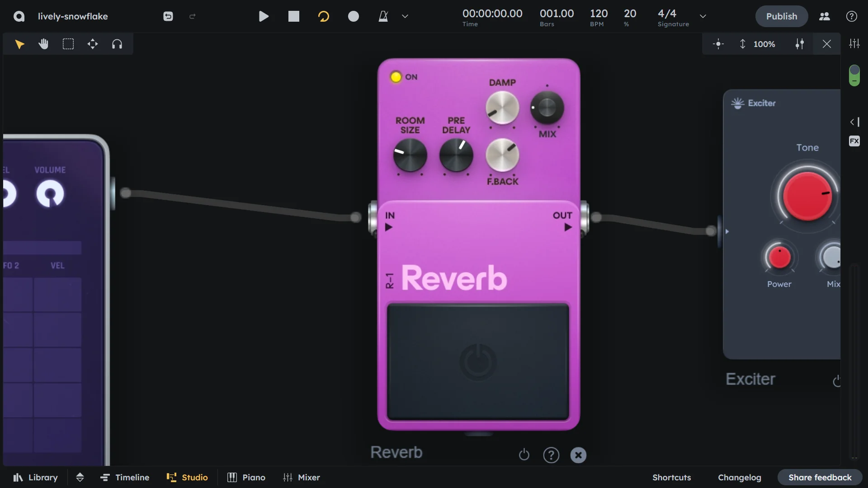Toggle the Exciter power button
Screen dimensions: 868x488
[837, 381]
